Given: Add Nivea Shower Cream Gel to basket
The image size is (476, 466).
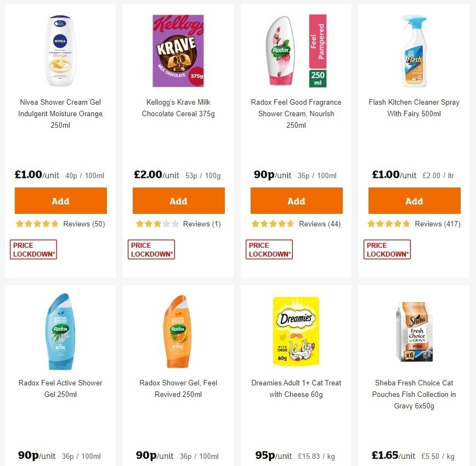Looking at the screenshot, I should tap(60, 201).
